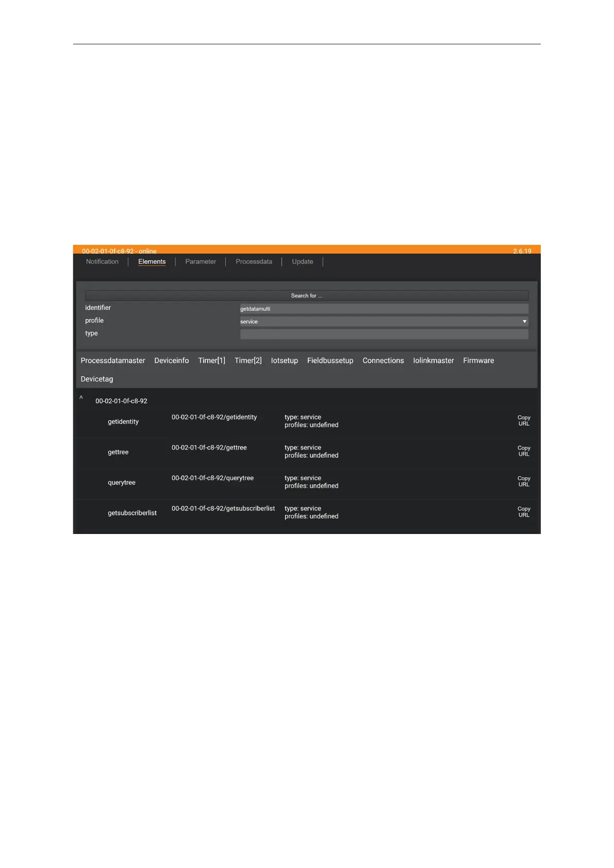Copy URL for getidentity service
Screen dimensions: 614x868
coord(524,421)
